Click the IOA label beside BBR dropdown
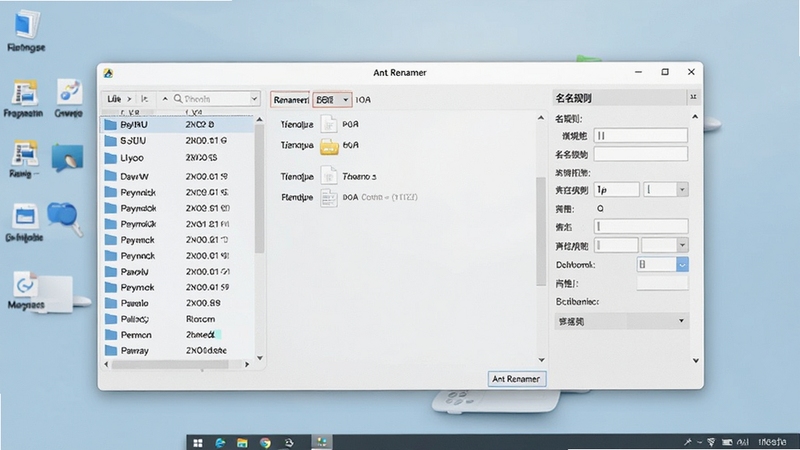 click(363, 100)
